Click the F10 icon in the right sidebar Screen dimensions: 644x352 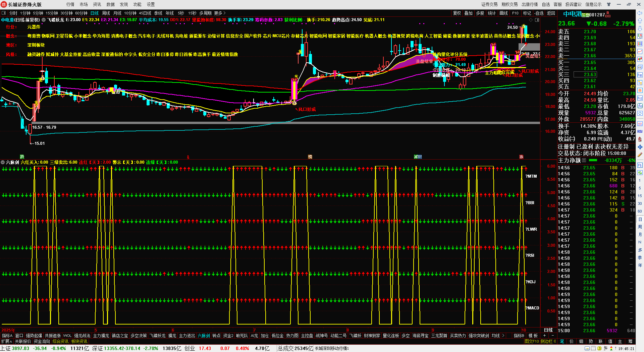pos(640,75)
